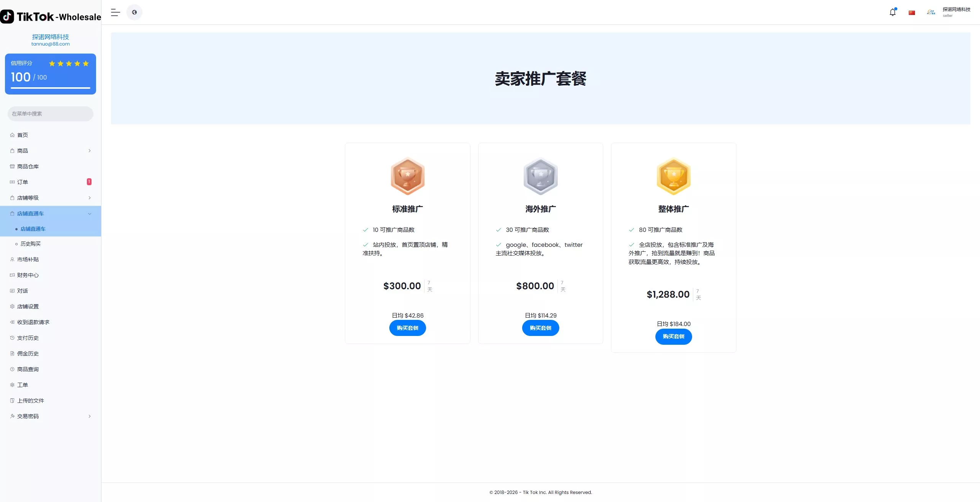Click the seller avatar in top bar

click(931, 12)
